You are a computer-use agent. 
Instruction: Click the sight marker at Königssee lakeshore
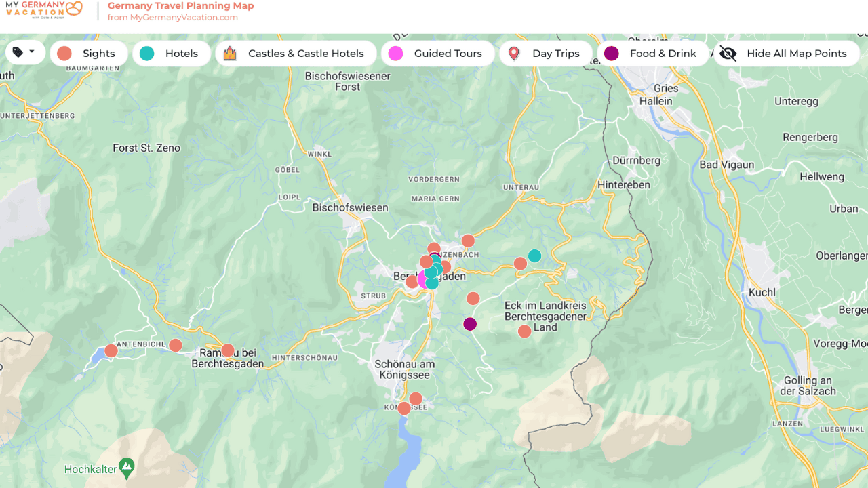[404, 408]
